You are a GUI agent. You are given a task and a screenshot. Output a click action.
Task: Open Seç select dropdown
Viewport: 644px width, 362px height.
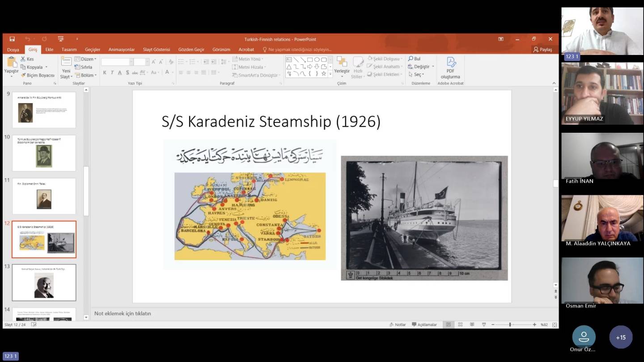pyautogui.click(x=416, y=75)
